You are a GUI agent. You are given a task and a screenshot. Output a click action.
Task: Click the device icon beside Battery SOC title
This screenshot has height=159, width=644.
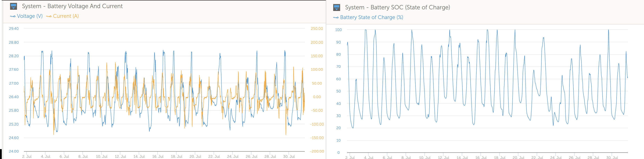(336, 7)
